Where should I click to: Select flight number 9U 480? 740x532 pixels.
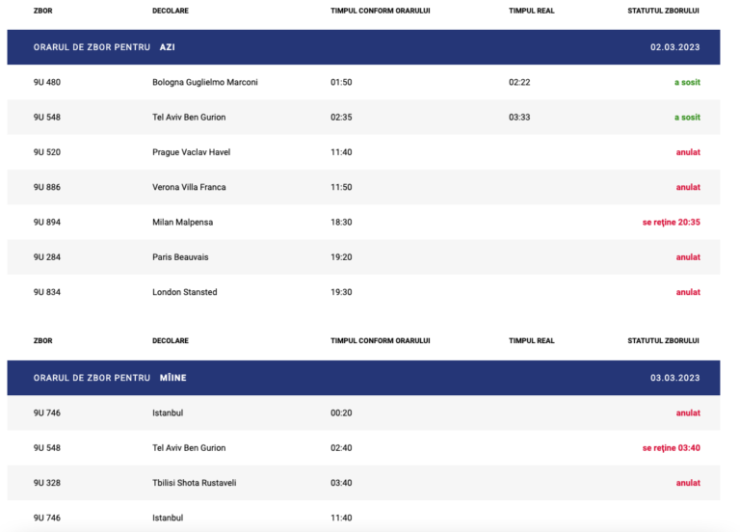click(47, 82)
